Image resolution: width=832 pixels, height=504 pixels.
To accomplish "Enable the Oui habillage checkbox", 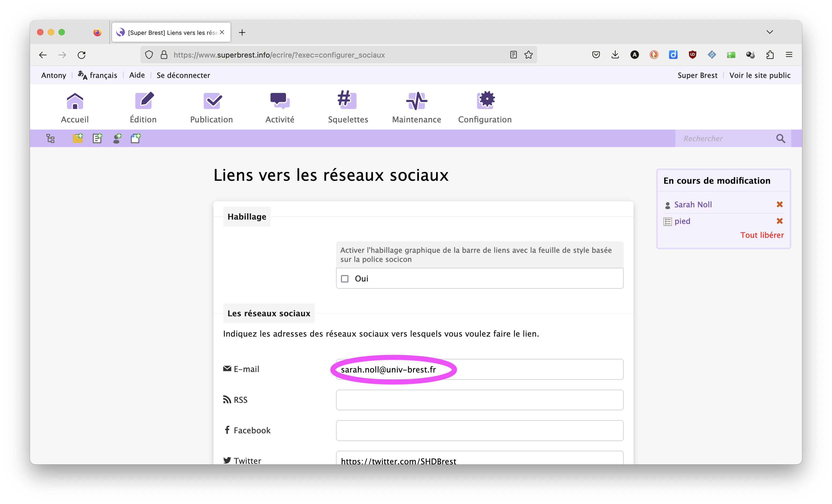I will click(x=344, y=279).
